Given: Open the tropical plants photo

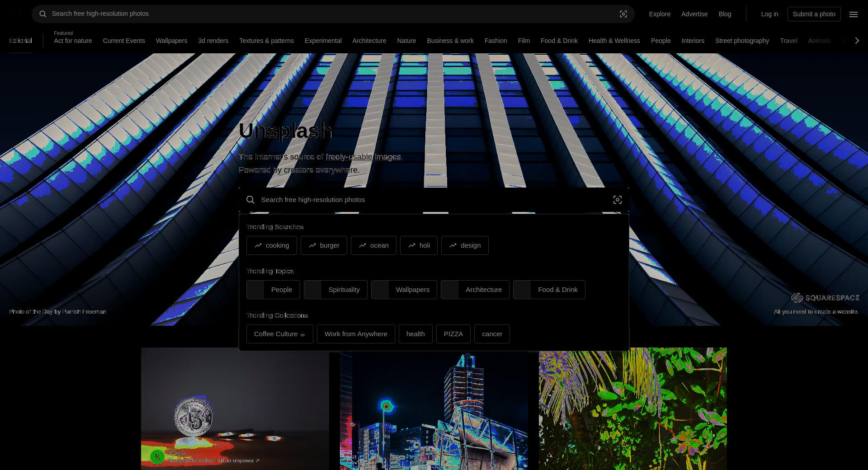Looking at the screenshot, I should [633, 409].
